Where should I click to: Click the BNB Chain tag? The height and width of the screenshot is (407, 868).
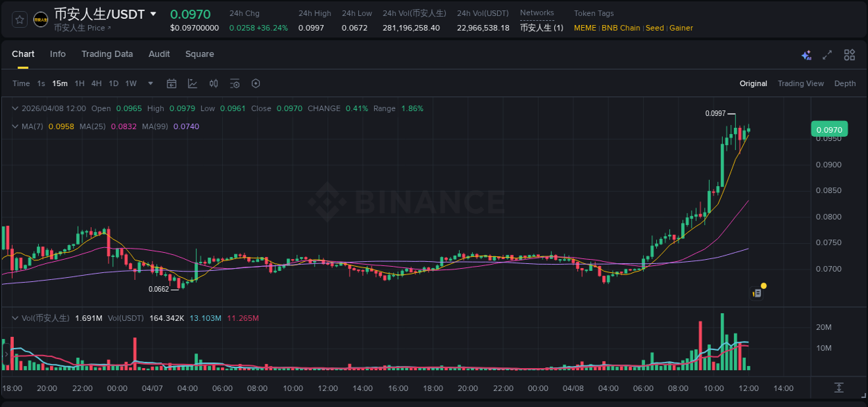pyautogui.click(x=620, y=28)
